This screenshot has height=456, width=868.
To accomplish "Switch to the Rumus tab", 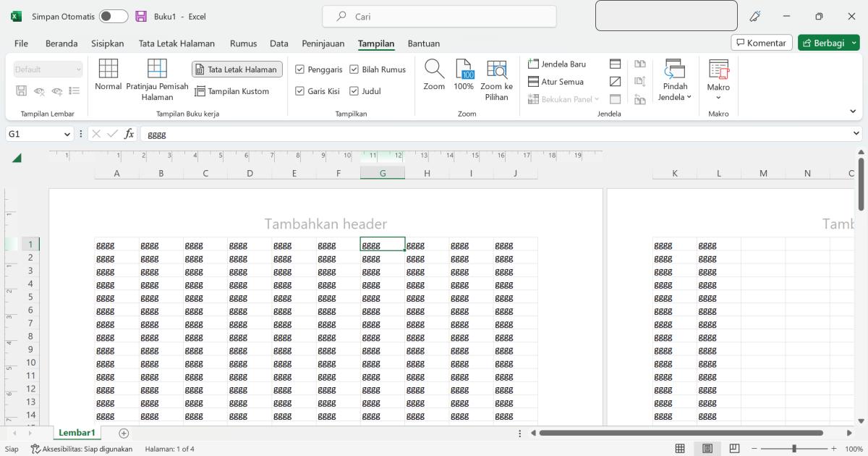I will pos(243,43).
